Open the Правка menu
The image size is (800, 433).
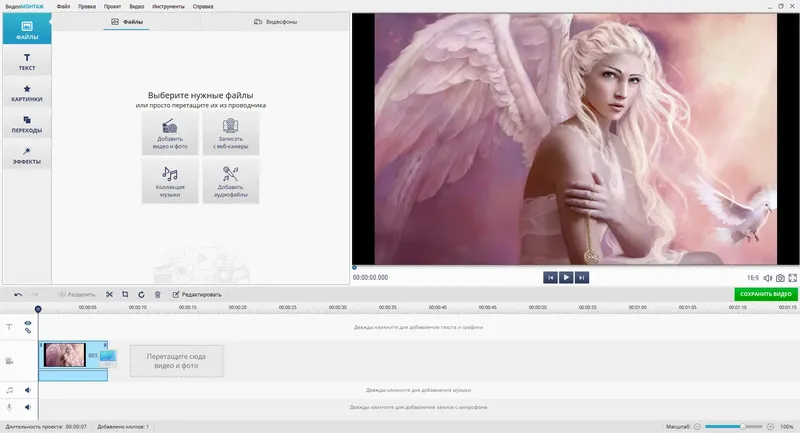pos(87,7)
